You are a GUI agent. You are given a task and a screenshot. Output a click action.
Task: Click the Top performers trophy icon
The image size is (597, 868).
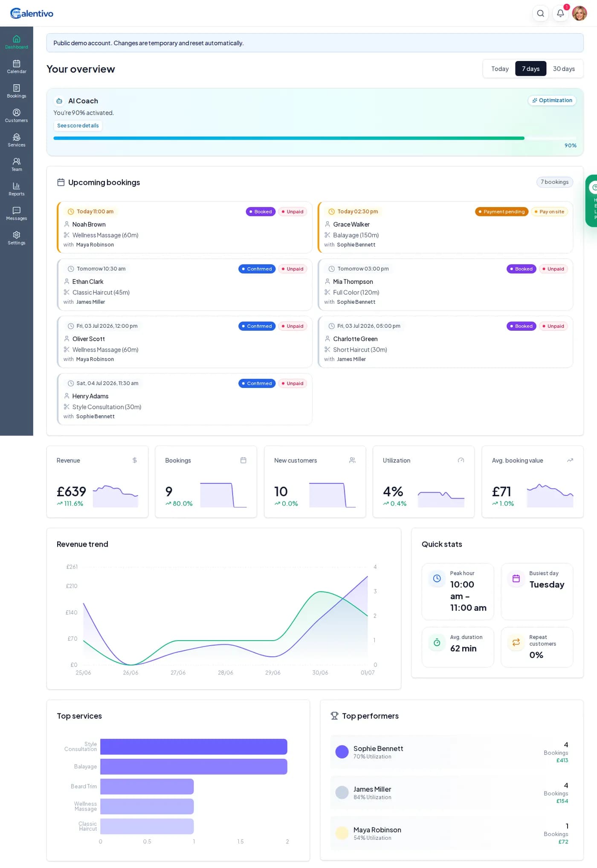[335, 716]
